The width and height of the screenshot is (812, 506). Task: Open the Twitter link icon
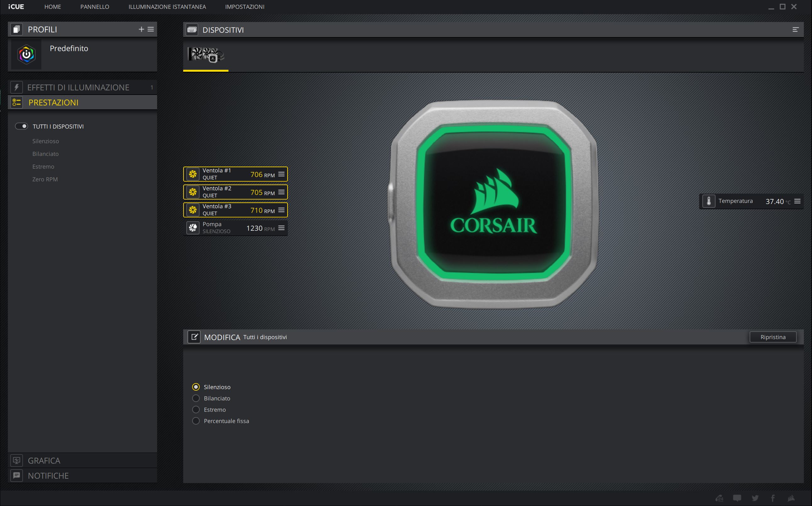(x=755, y=498)
